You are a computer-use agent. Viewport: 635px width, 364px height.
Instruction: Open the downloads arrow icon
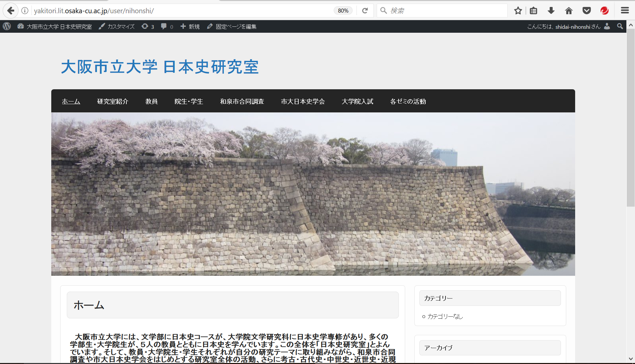coord(551,11)
